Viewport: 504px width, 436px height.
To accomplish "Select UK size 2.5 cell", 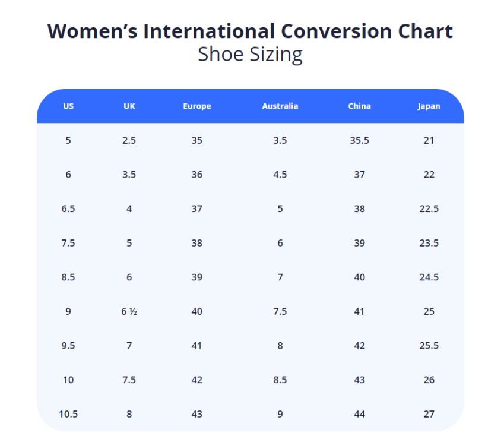I will coord(129,141).
